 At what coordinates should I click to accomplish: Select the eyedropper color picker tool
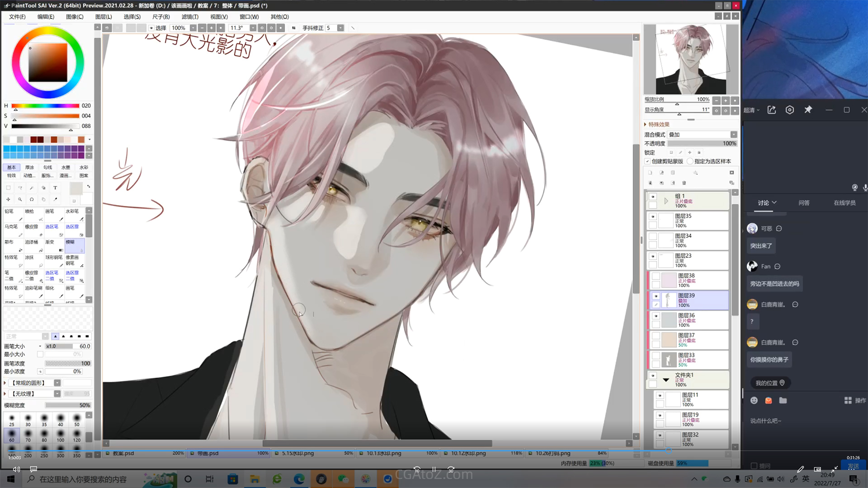click(x=55, y=199)
